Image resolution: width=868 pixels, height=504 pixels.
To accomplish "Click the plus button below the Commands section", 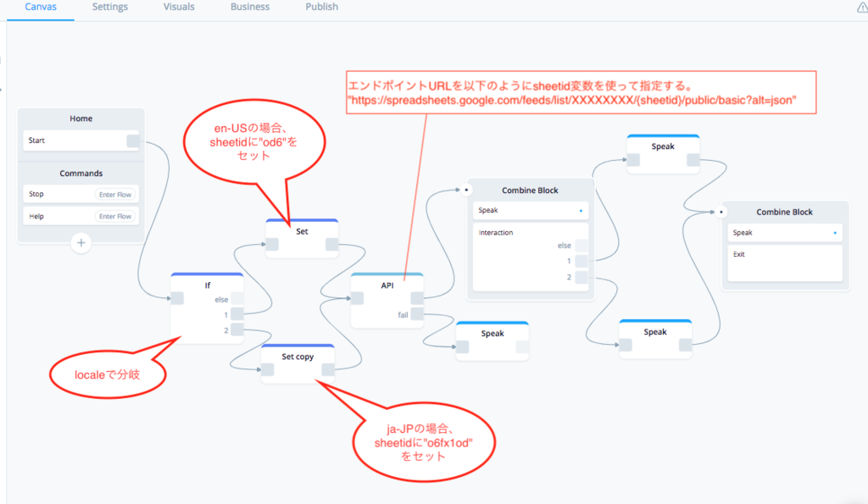I will (81, 243).
